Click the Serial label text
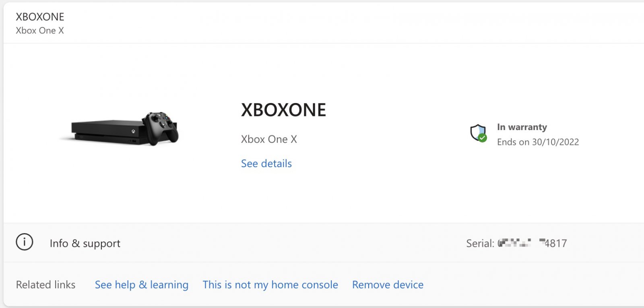Image resolution: width=644 pixels, height=308 pixels. (x=480, y=243)
